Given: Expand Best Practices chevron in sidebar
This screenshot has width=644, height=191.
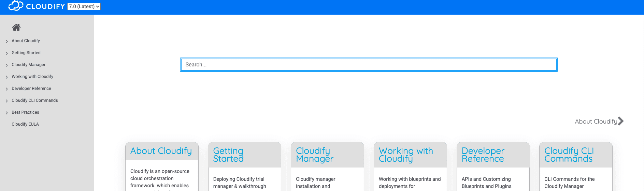Looking at the screenshot, I should pyautogui.click(x=7, y=113).
